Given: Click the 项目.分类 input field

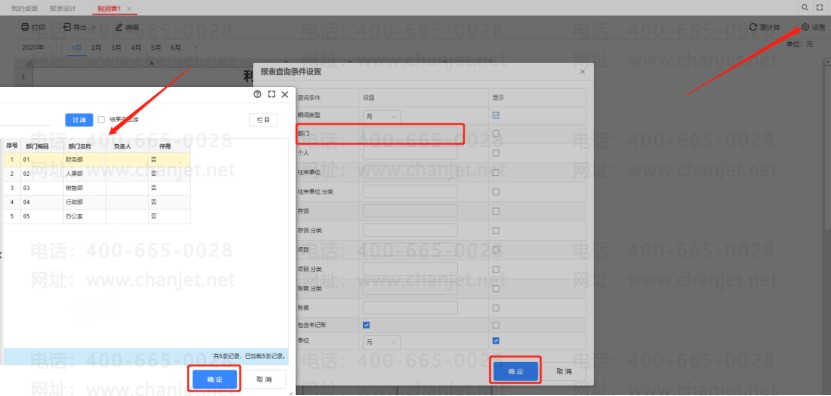Looking at the screenshot, I should (x=410, y=269).
